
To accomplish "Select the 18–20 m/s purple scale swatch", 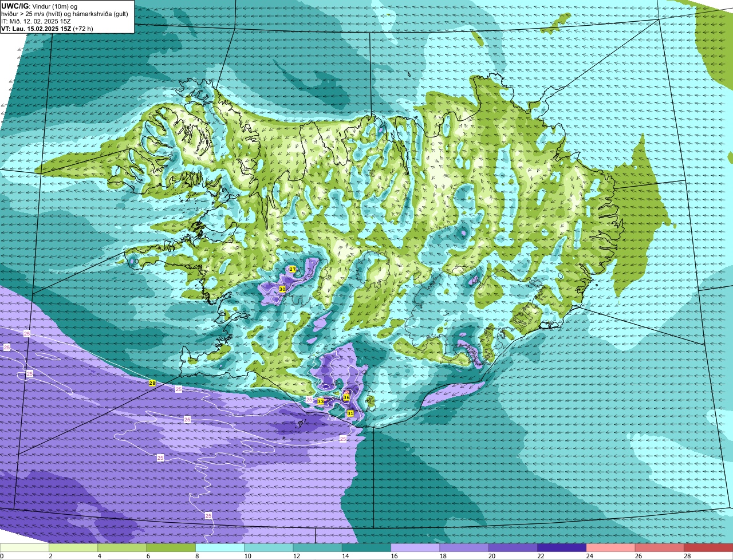I will click(464, 547).
